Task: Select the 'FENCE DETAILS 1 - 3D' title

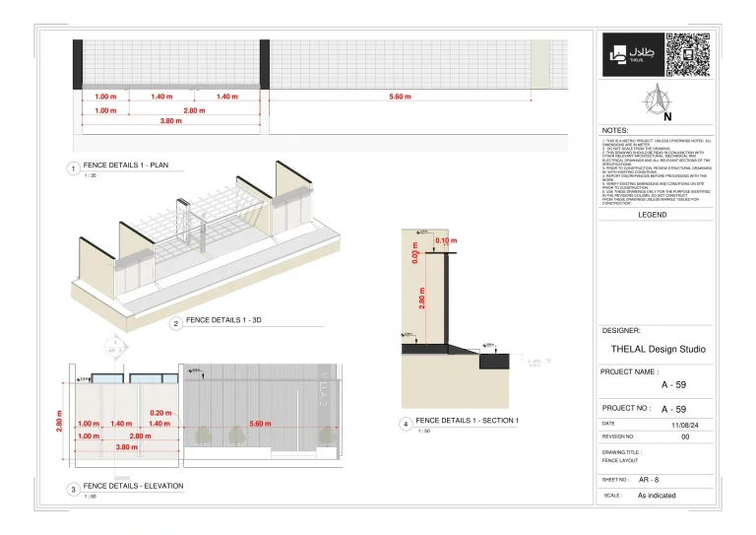Action: click(222, 320)
